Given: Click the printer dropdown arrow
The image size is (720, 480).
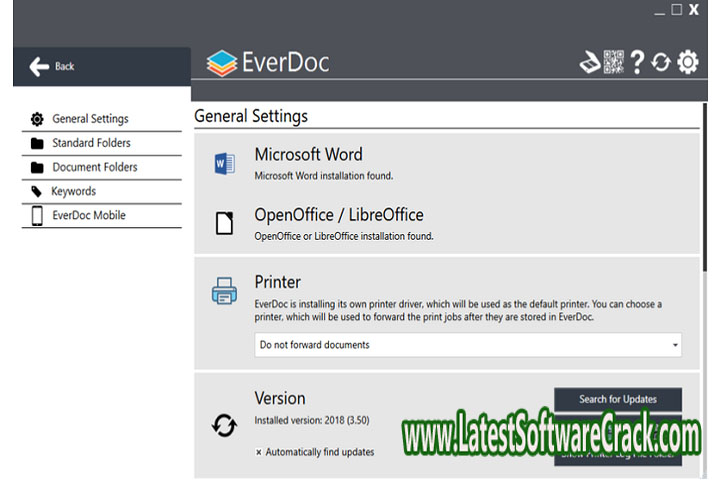Looking at the screenshot, I should [x=675, y=345].
